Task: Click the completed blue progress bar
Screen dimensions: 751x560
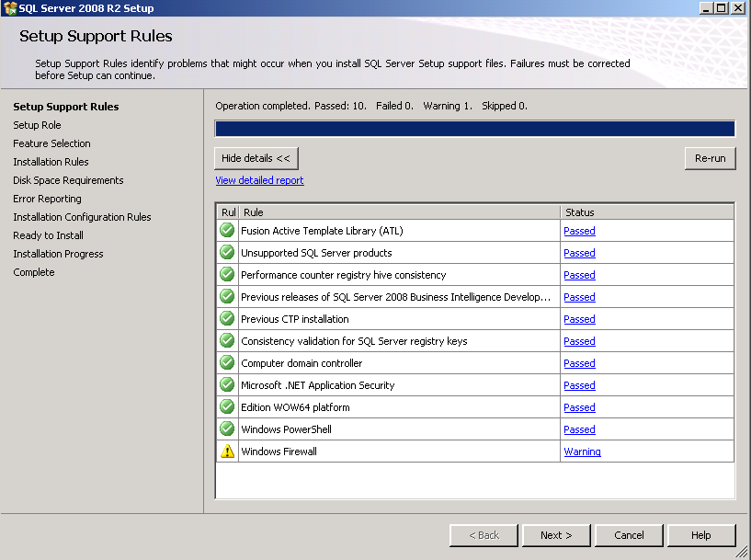Action: tap(474, 129)
